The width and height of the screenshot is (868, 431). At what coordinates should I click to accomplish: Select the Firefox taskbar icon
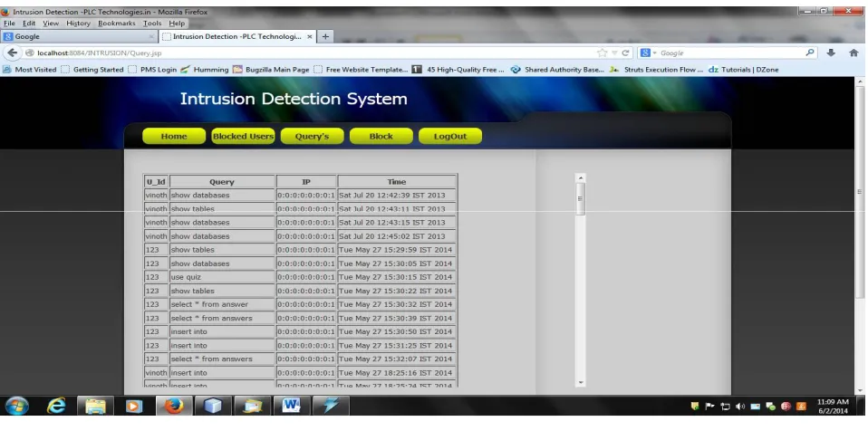pos(174,407)
